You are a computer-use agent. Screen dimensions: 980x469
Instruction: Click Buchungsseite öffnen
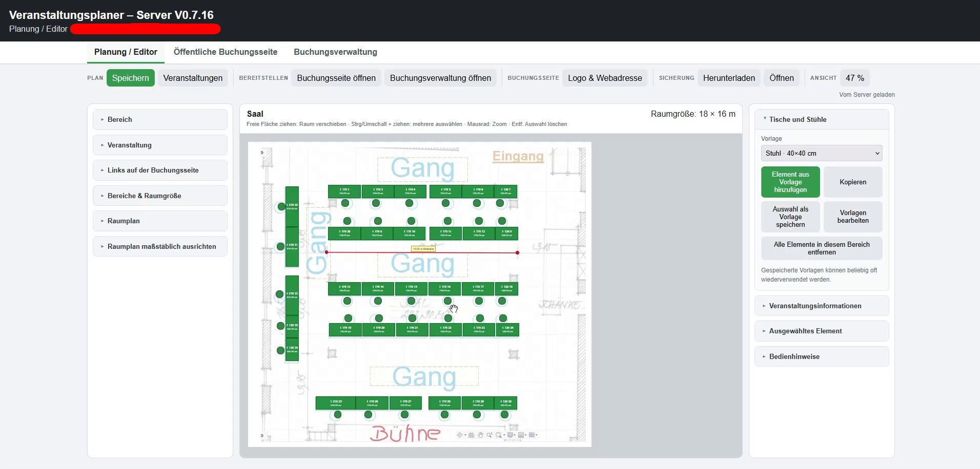336,78
